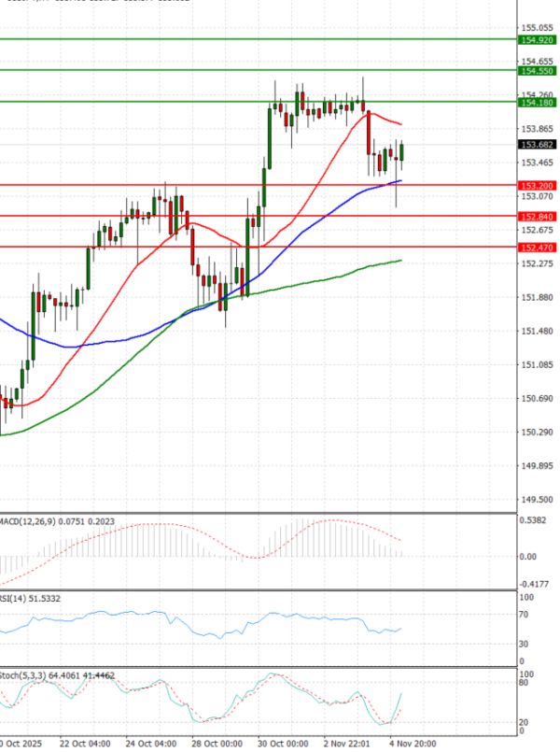The image size is (560, 752).
Task: Click the current price tag 153.682
Action: tap(537, 145)
